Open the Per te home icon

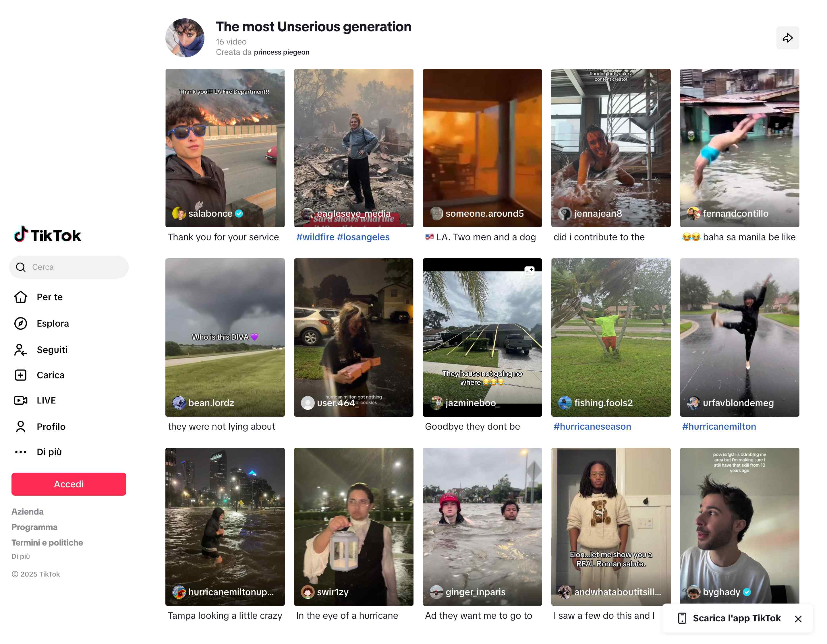20,297
